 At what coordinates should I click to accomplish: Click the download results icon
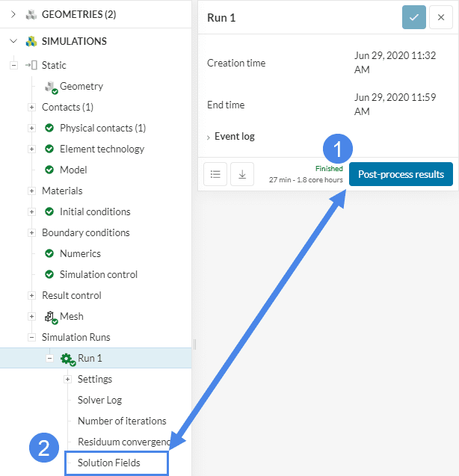coord(242,174)
